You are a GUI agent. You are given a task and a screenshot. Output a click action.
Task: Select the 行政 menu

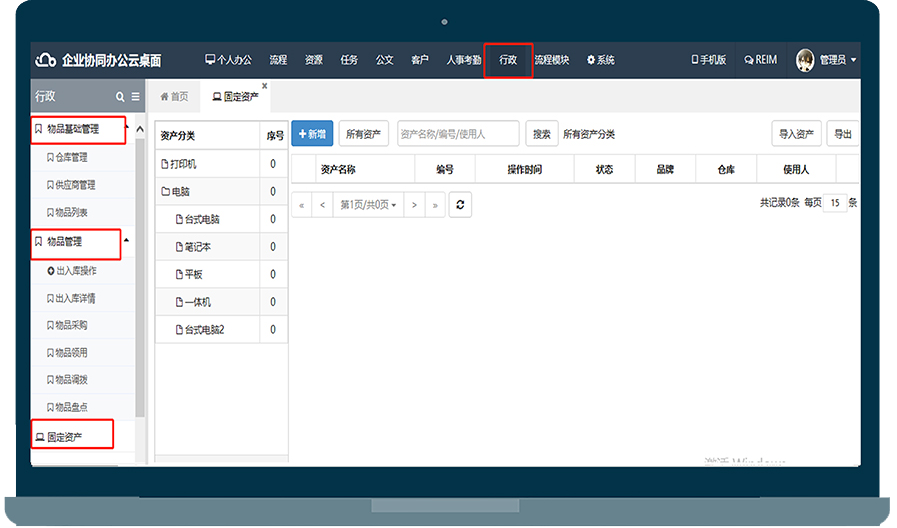coord(508,60)
